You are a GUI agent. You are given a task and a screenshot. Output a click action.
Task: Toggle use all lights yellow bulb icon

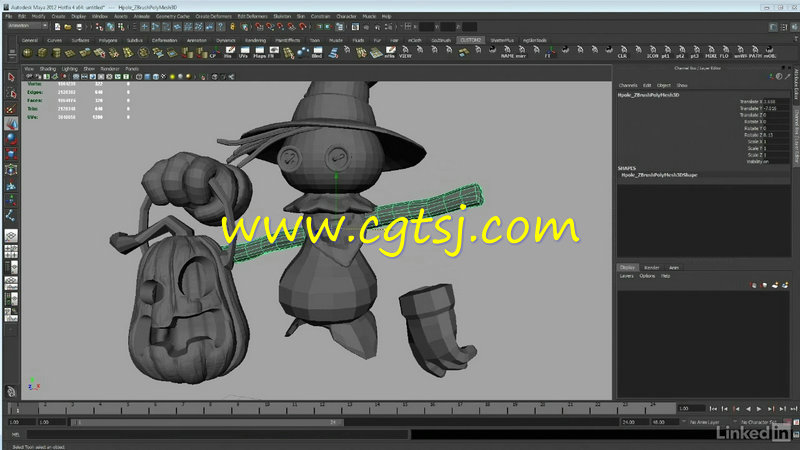(172, 77)
